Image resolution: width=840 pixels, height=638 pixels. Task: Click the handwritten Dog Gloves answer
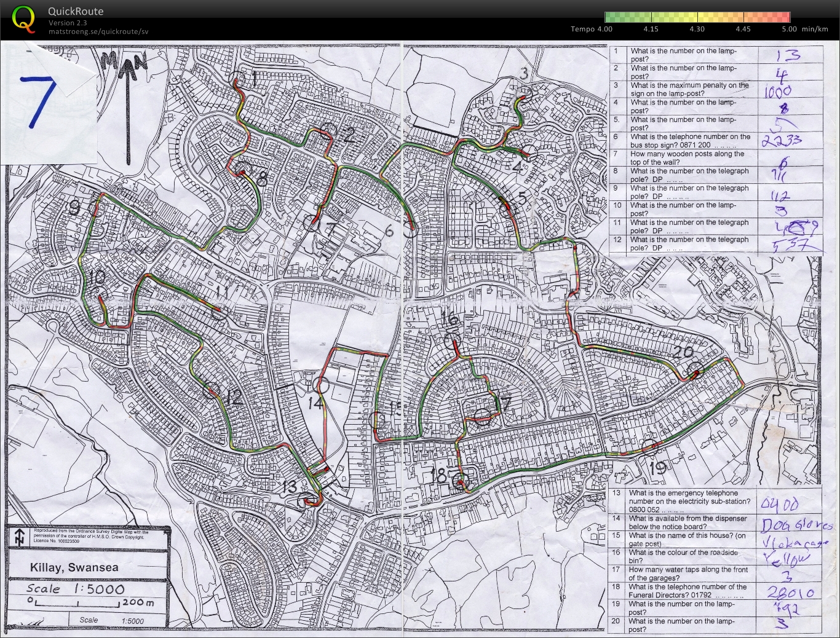pos(797,526)
